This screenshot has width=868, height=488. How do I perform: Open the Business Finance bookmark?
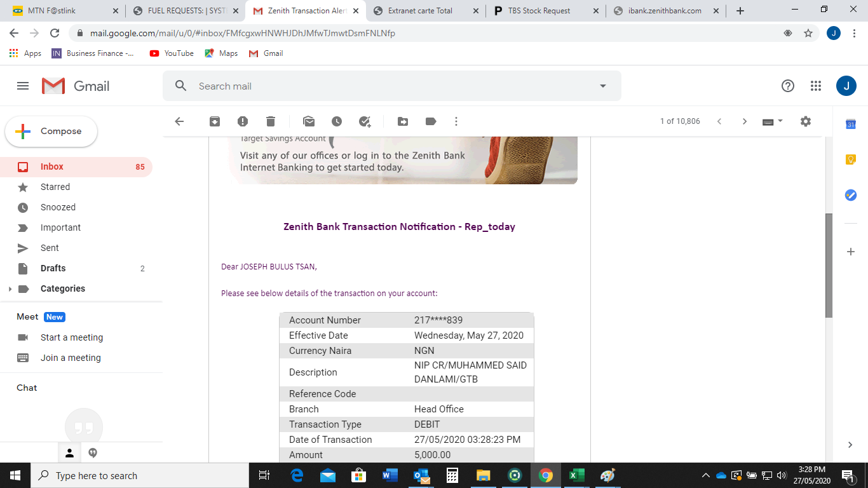click(93, 53)
